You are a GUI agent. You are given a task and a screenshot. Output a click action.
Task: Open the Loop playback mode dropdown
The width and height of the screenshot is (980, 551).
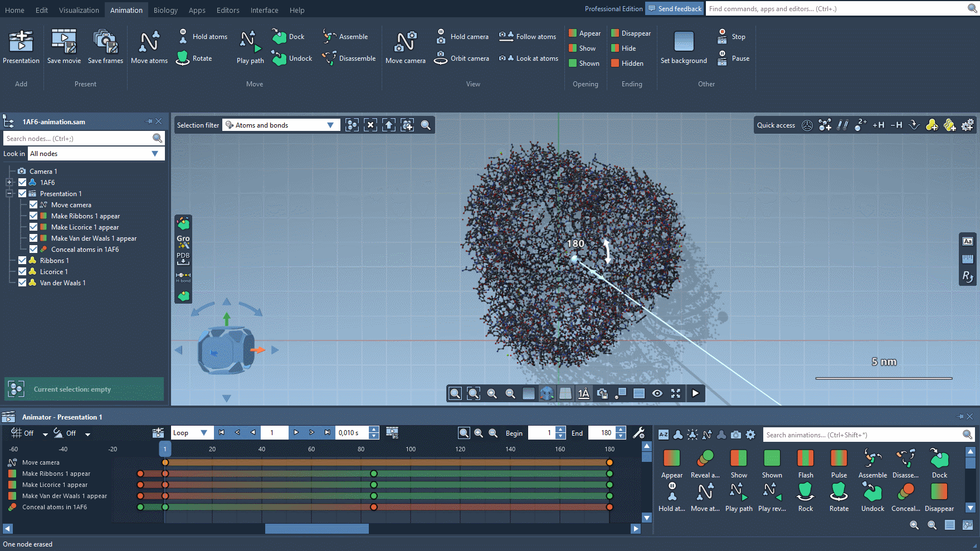(191, 433)
